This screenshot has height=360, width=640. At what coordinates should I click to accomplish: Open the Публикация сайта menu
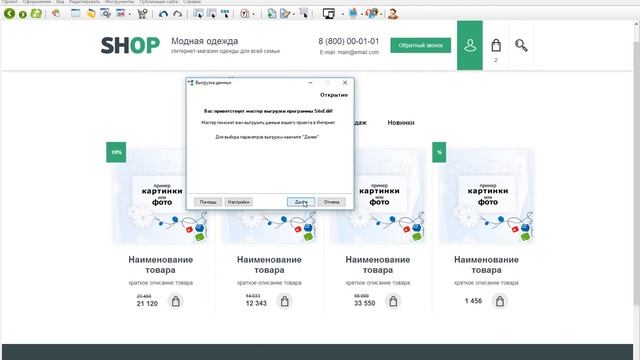tap(158, 2)
